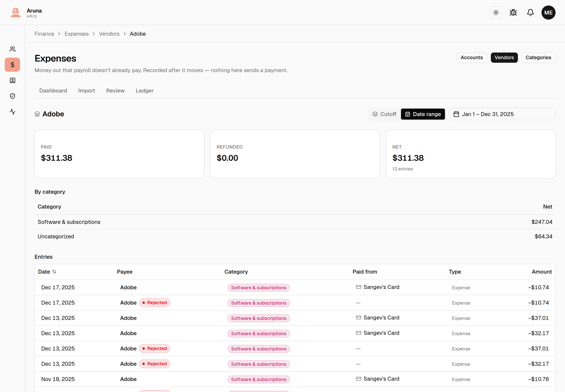Switch to the Dashboard tab
The image size is (565, 392).
coord(53,91)
